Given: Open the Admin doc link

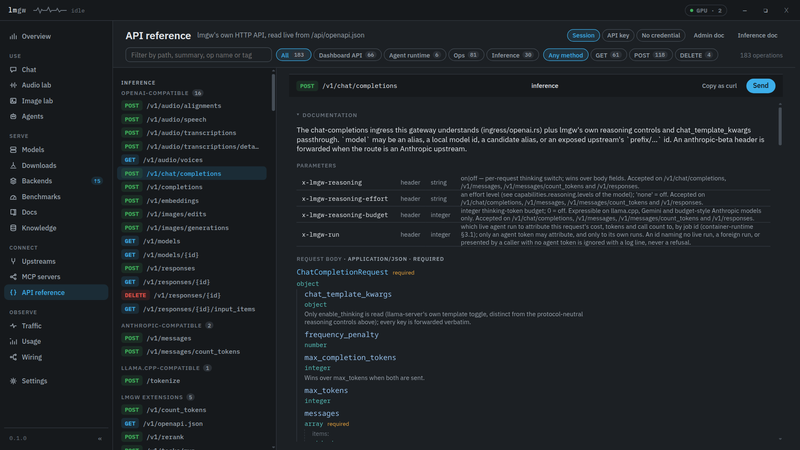Looking at the screenshot, I should (709, 35).
